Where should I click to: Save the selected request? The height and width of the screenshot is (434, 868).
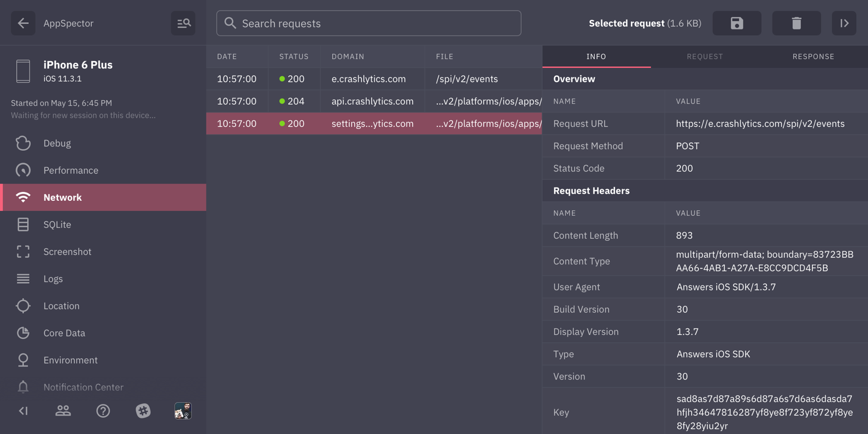(737, 23)
